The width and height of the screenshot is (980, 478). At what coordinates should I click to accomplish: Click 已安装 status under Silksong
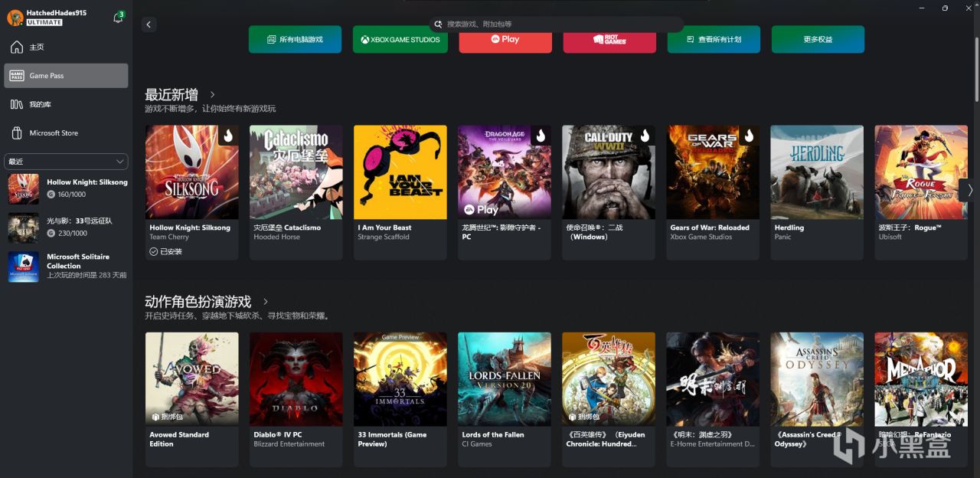(166, 251)
